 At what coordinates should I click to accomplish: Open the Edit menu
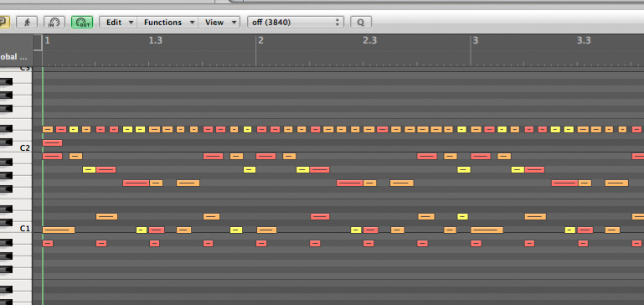[118, 22]
